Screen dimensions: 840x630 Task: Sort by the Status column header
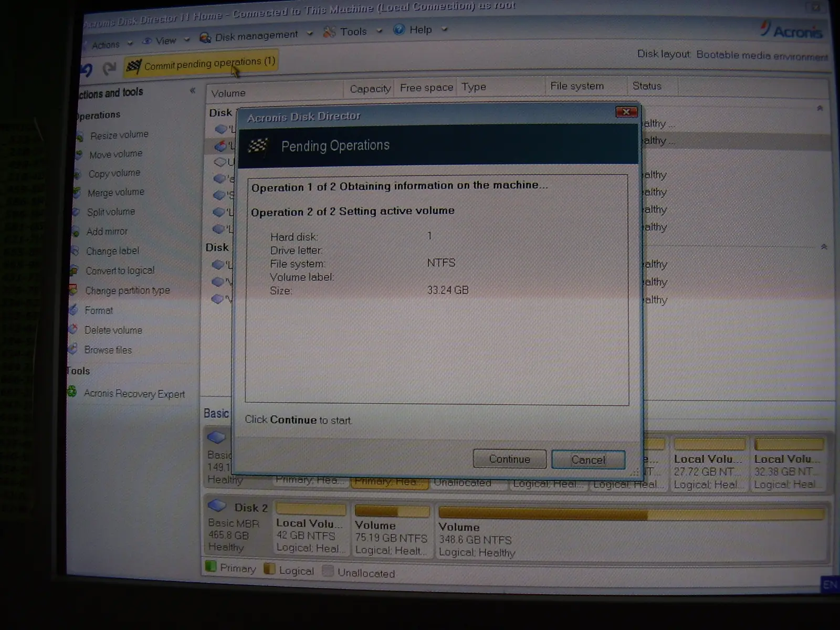coord(653,86)
